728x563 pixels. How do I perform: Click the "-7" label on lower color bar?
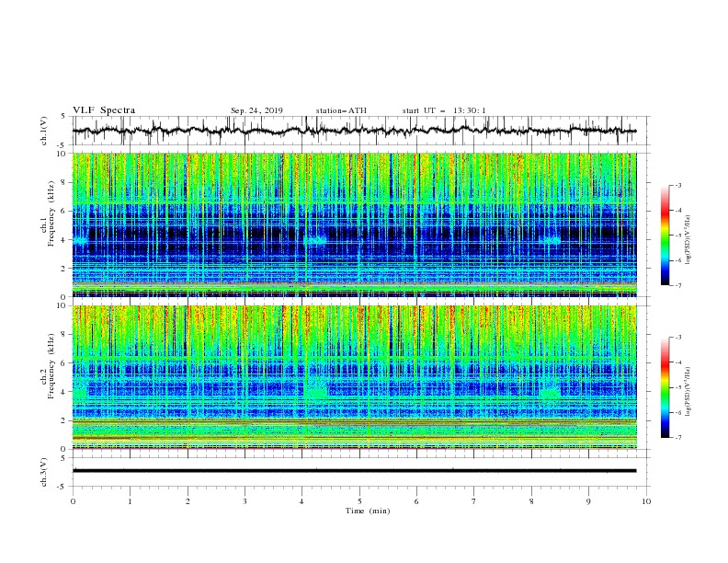point(677,438)
